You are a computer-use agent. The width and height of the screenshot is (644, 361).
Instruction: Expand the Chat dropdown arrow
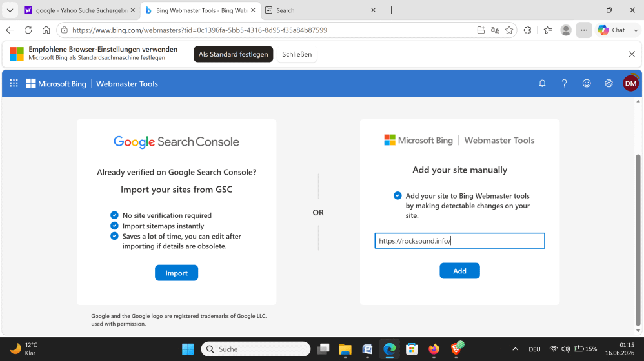[x=636, y=30]
